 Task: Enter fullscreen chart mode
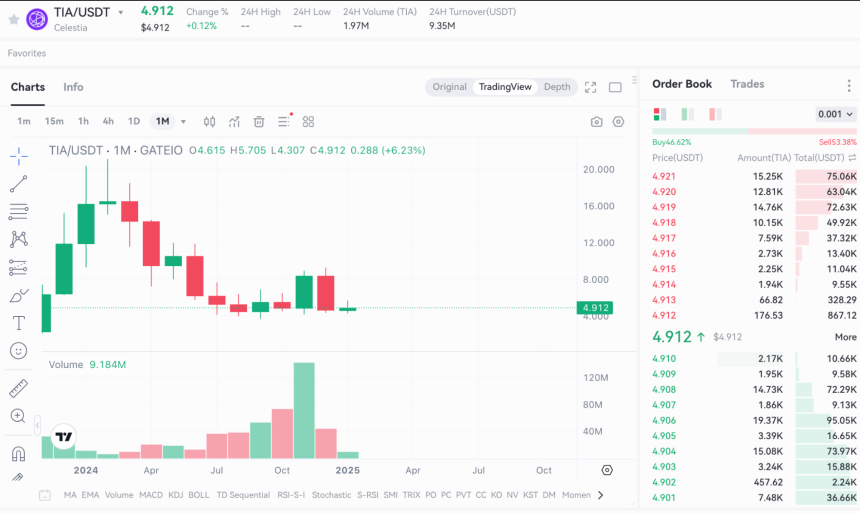[591, 87]
